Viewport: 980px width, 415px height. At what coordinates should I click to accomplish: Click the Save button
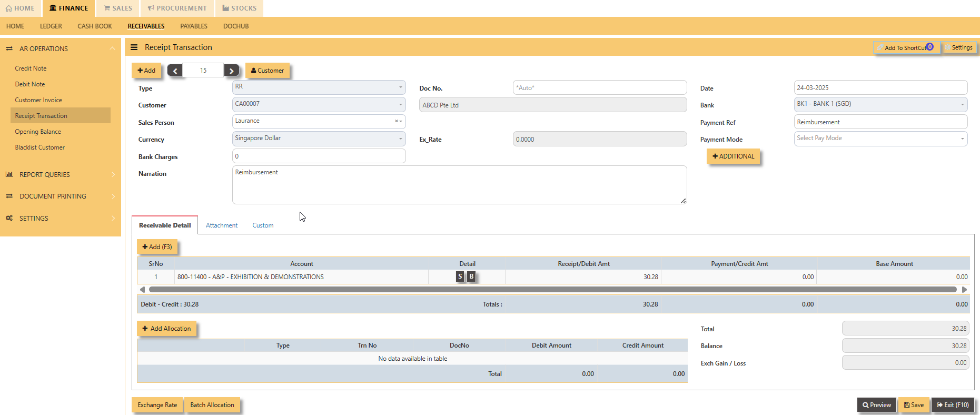(914, 405)
